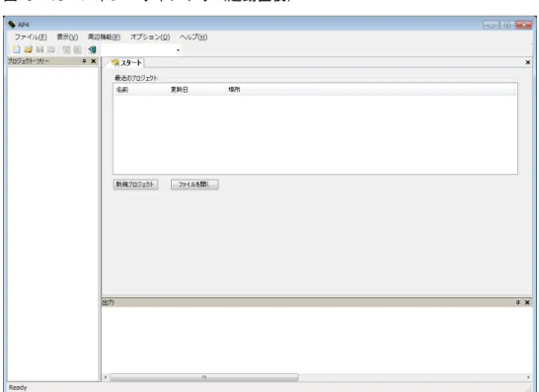Maximize the AP4 window
The image size is (539, 392).
coord(507,25)
